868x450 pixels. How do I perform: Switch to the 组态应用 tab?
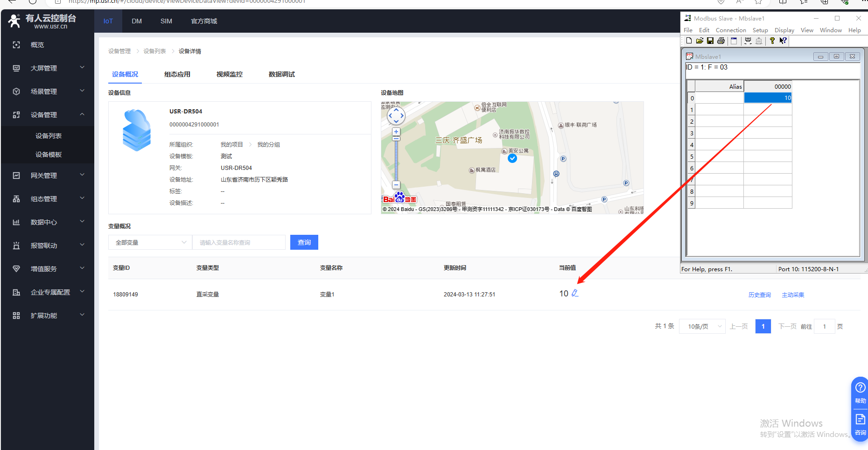click(x=177, y=74)
